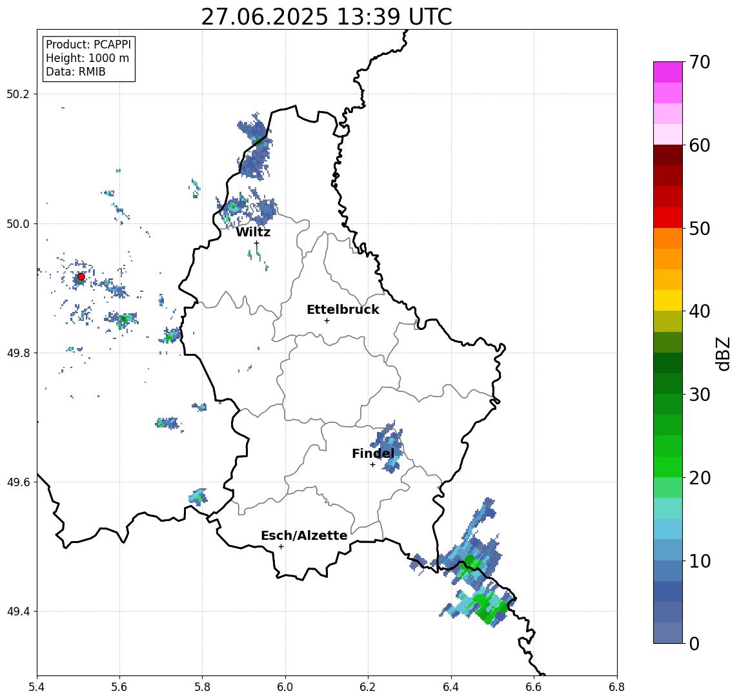
Task: Click the bright green swatch at 20 dBZ
Action: point(668,467)
